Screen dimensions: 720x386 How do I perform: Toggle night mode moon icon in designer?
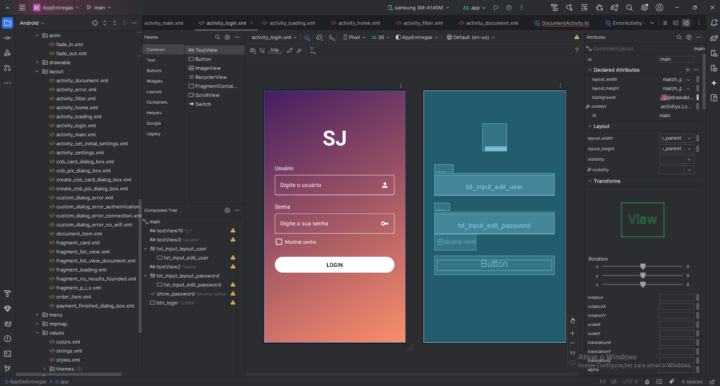pos(332,38)
